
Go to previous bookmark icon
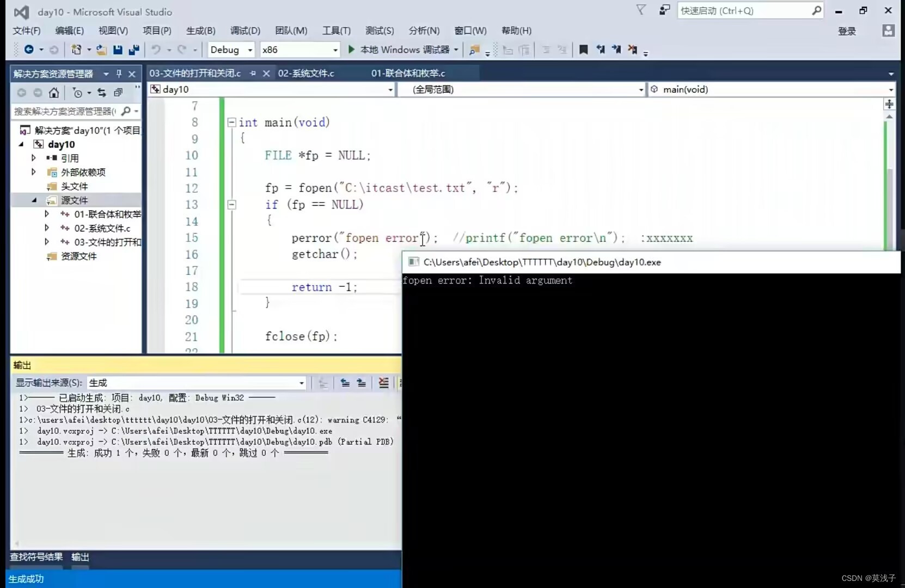tap(600, 50)
